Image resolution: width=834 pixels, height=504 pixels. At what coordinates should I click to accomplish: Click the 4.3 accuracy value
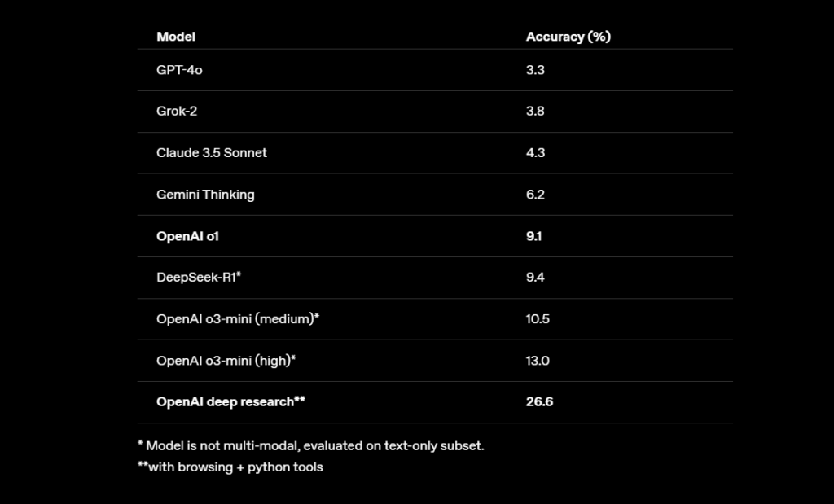[535, 153]
